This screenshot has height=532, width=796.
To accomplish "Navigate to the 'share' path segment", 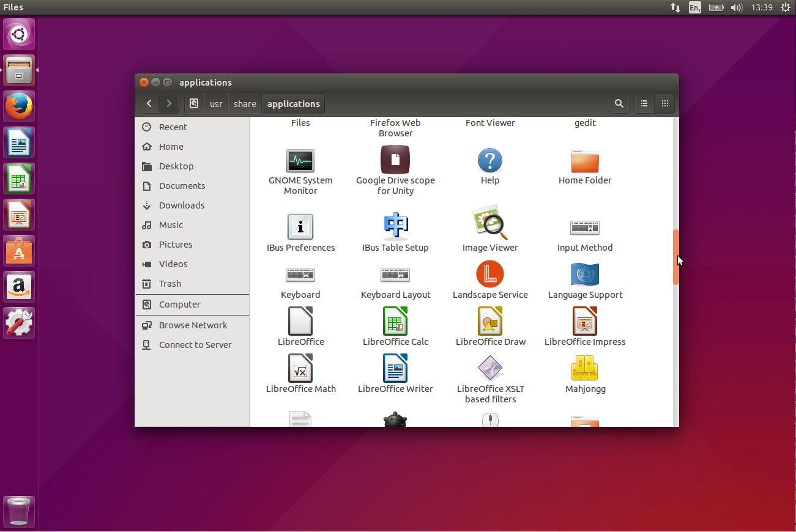I will (245, 104).
